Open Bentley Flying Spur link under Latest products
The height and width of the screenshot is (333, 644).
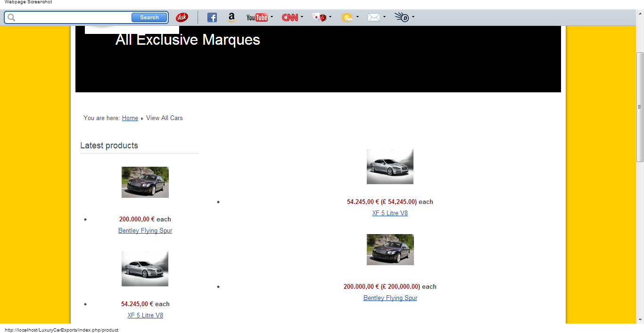pos(145,231)
